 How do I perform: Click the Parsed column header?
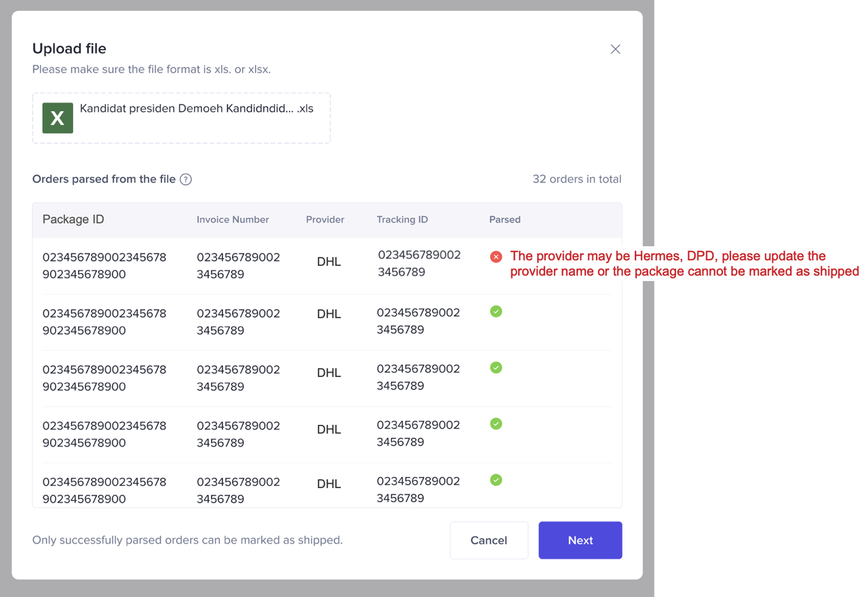coord(505,220)
